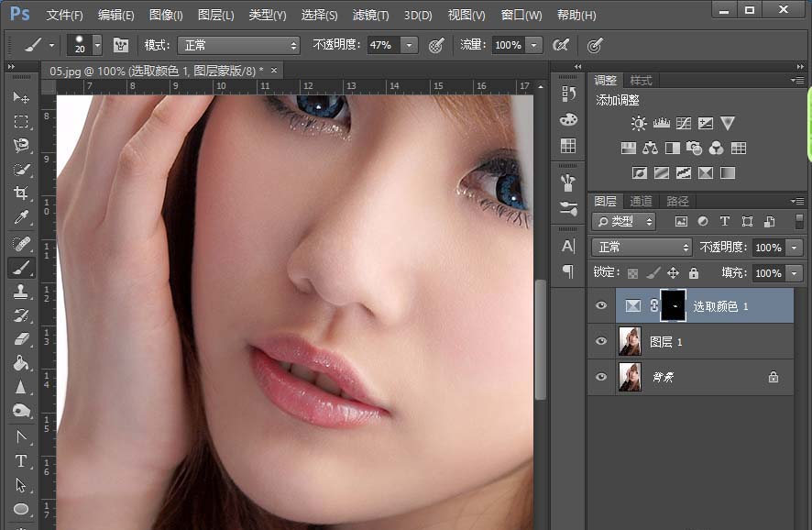Open the layer 填充 100% slider arrow
Image resolution: width=812 pixels, height=530 pixels.
[x=794, y=273]
